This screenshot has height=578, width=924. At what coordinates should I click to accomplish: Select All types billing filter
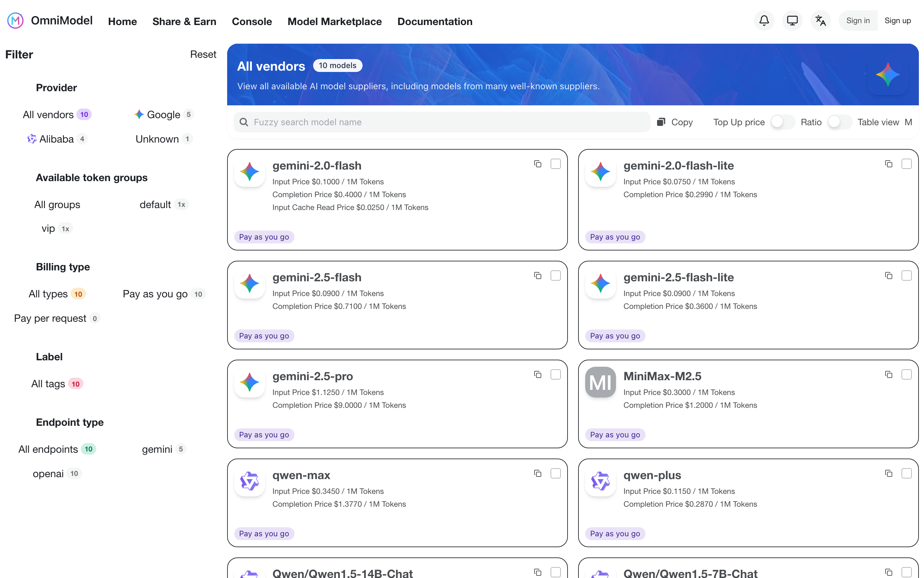click(57, 294)
